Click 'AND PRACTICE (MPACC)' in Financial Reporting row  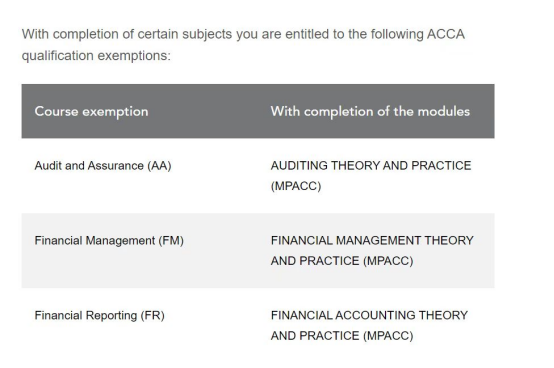click(x=342, y=336)
